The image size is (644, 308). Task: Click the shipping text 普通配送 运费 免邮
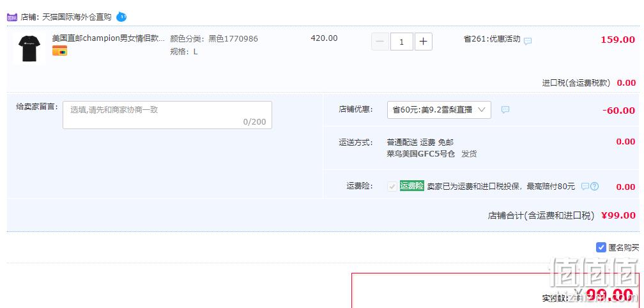coord(420,142)
